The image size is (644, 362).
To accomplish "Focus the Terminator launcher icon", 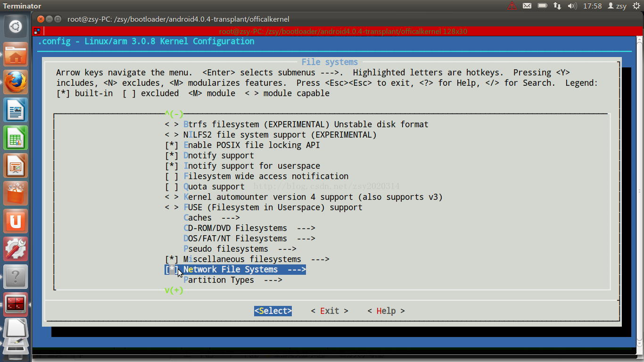I will click(16, 304).
